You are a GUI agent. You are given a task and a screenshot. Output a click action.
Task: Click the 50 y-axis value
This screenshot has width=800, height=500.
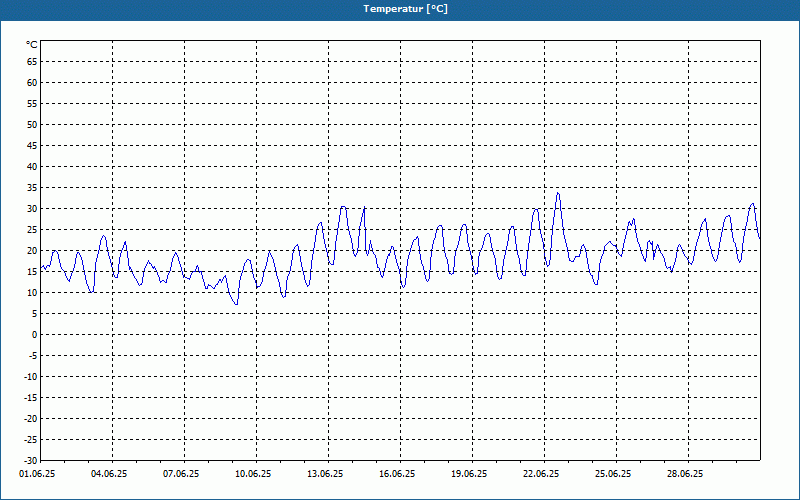pos(32,124)
